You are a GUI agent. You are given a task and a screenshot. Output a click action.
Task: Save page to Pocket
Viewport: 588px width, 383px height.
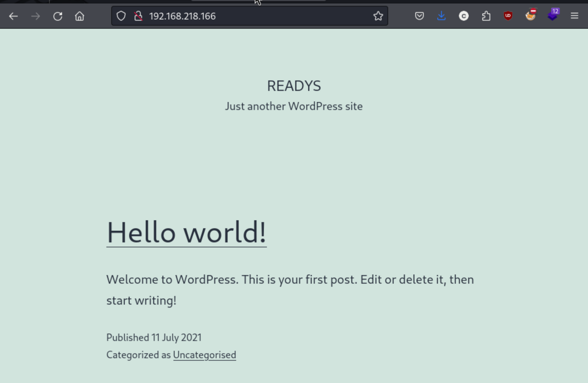tap(419, 16)
